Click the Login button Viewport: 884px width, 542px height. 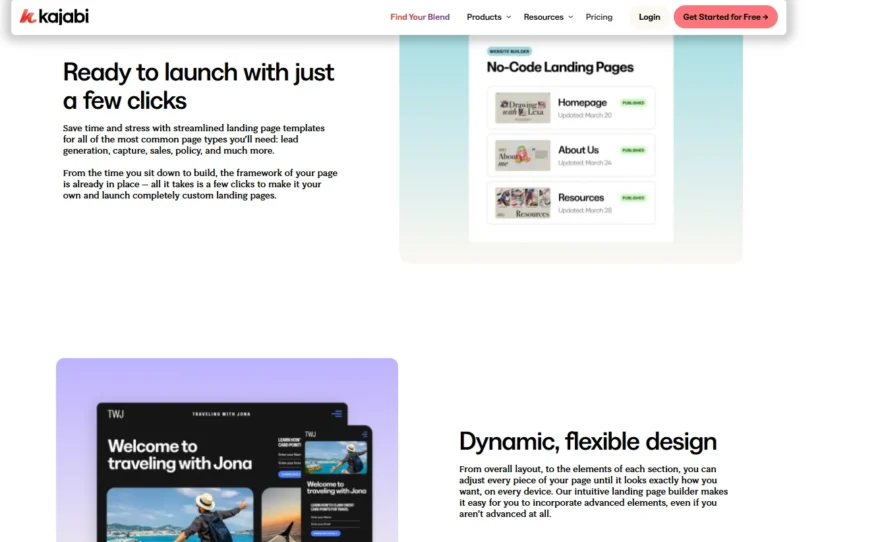pos(649,17)
